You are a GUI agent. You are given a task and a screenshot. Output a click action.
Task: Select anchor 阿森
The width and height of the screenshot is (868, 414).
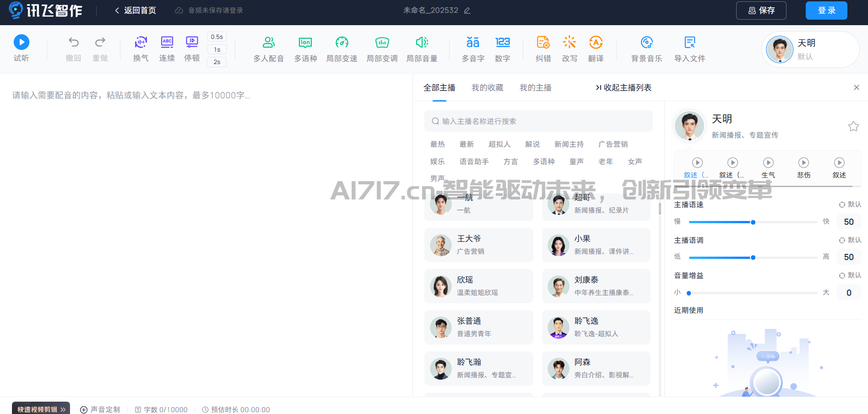[x=596, y=368]
